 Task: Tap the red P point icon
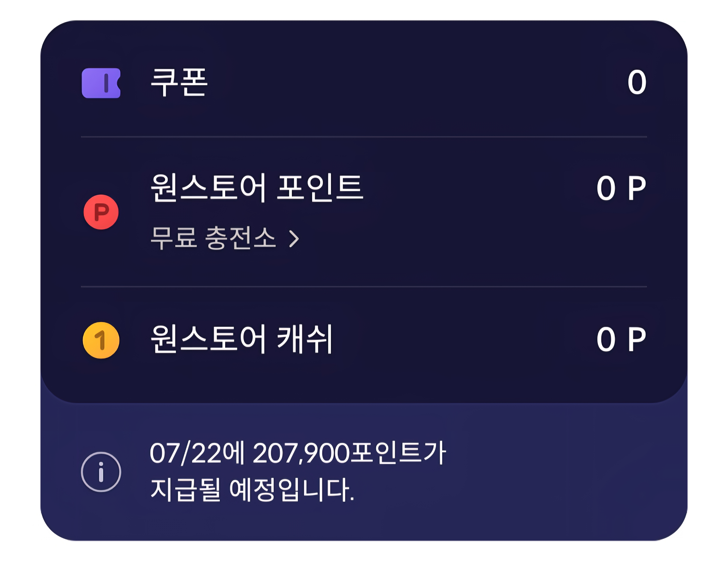tap(101, 212)
